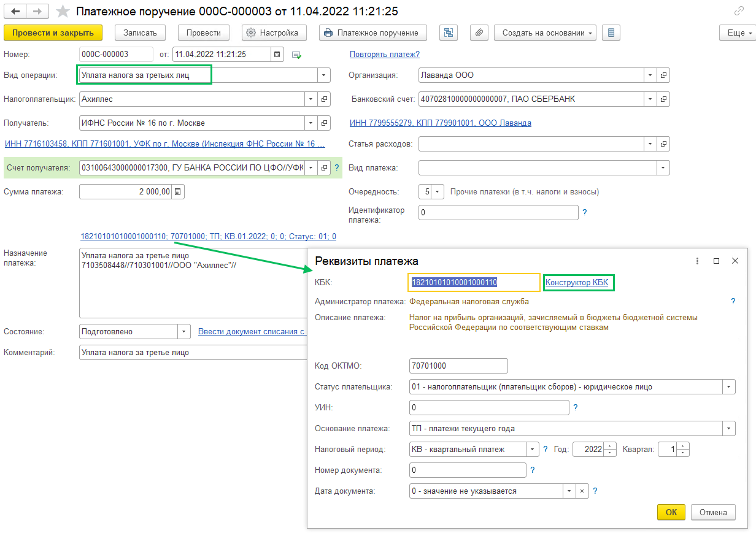Expand Организация dropdown
The image size is (756, 533).
click(650, 75)
